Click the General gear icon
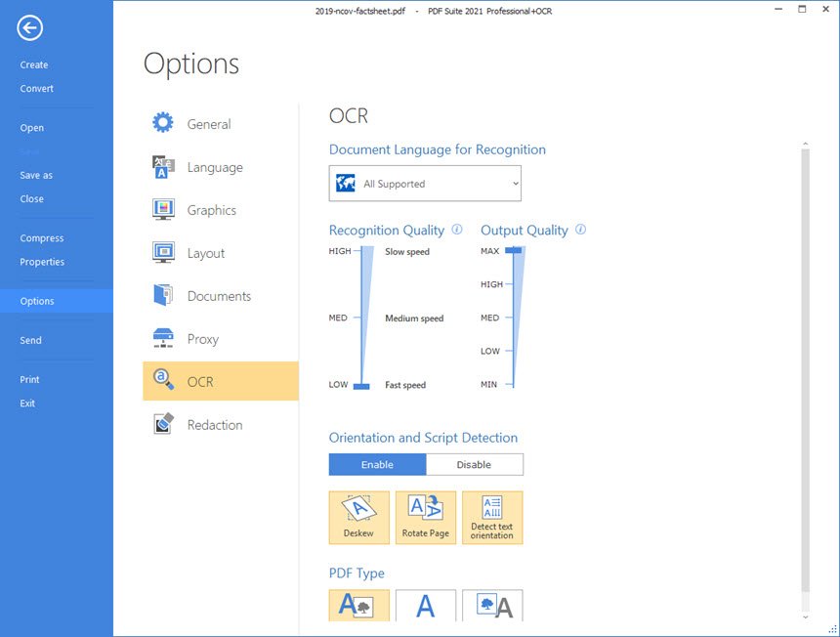Image resolution: width=840 pixels, height=637 pixels. coord(163,123)
